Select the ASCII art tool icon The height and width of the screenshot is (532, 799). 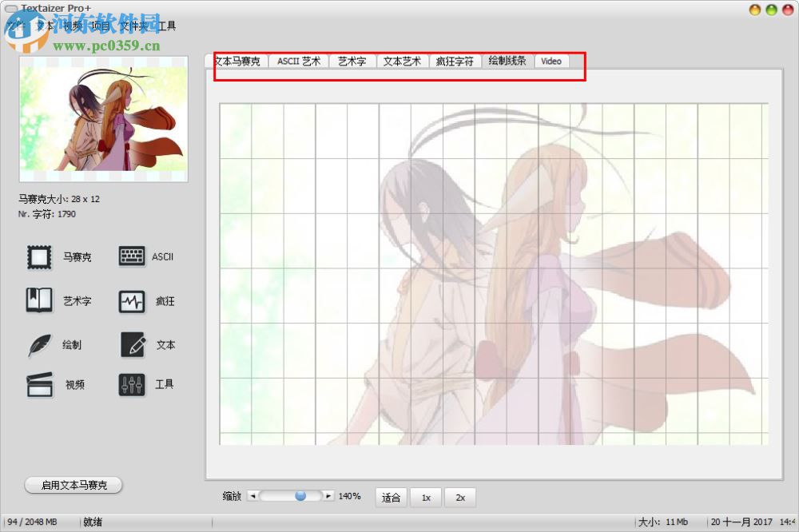pyautogui.click(x=130, y=256)
